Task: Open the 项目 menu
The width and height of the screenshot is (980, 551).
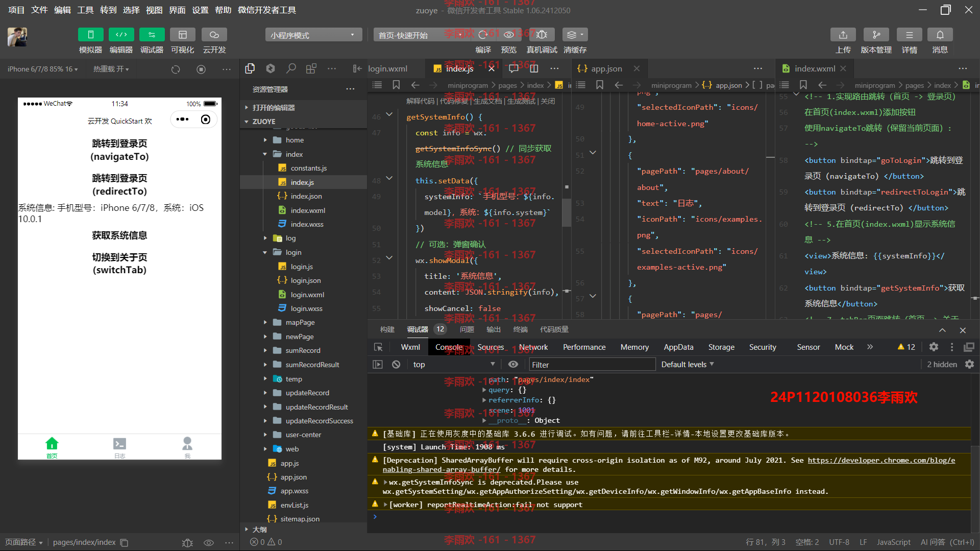Action: [x=16, y=10]
